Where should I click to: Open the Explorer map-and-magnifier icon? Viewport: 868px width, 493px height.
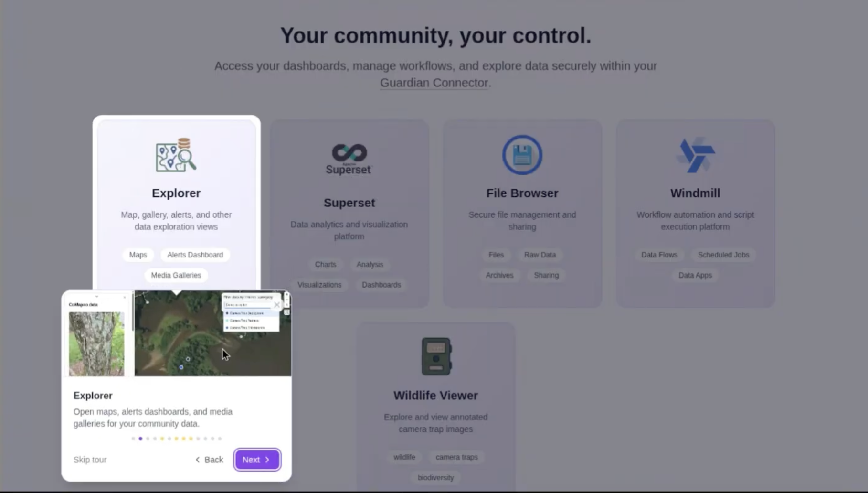point(176,155)
